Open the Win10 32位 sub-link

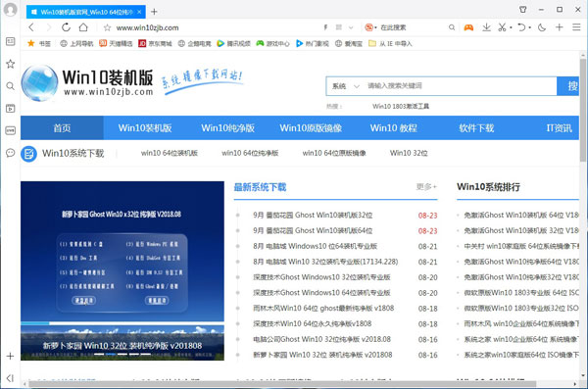coord(409,153)
